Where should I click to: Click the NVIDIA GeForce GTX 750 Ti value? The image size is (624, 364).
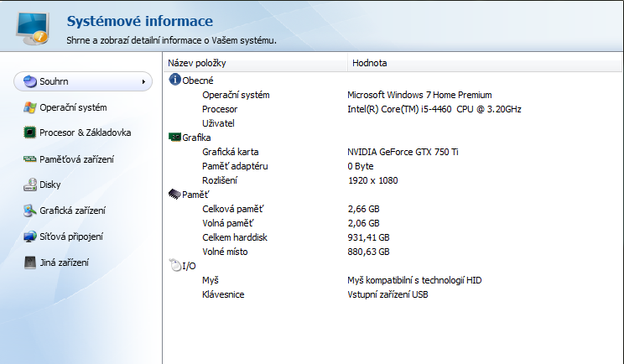[403, 152]
